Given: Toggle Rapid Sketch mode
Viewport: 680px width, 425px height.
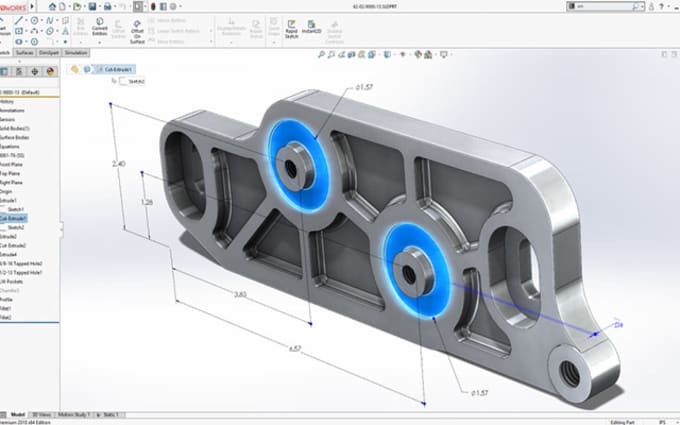Looking at the screenshot, I should [291, 29].
